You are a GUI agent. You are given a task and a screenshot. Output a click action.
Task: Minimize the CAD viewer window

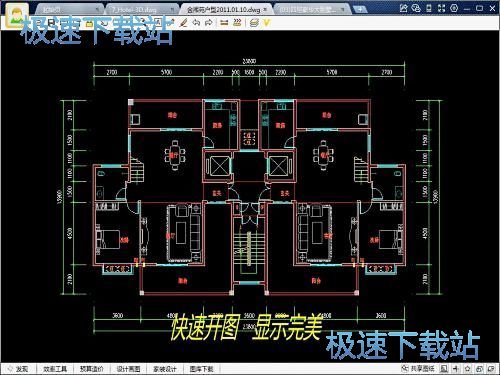click(467, 9)
